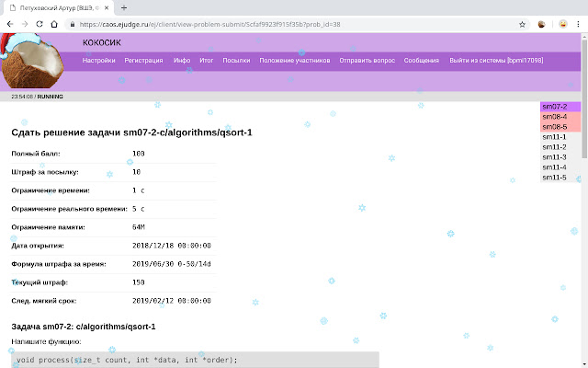The height and width of the screenshot is (368, 588).
Task: Click the Штраф за посылку label
Action: [45, 172]
